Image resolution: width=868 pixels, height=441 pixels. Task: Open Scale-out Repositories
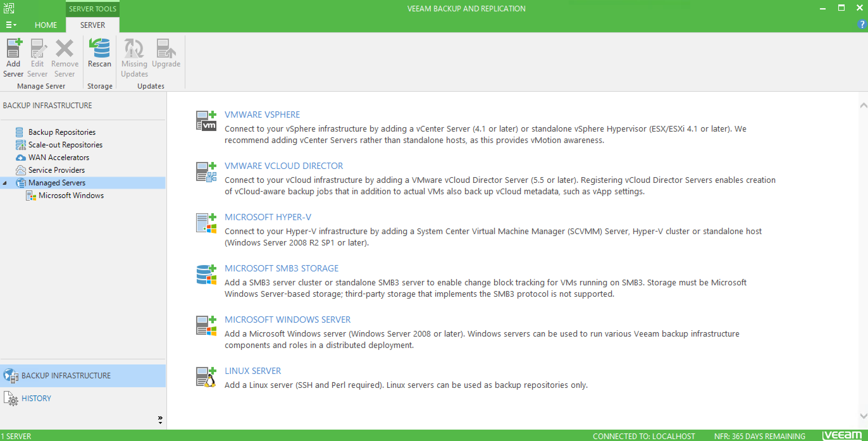(x=65, y=145)
